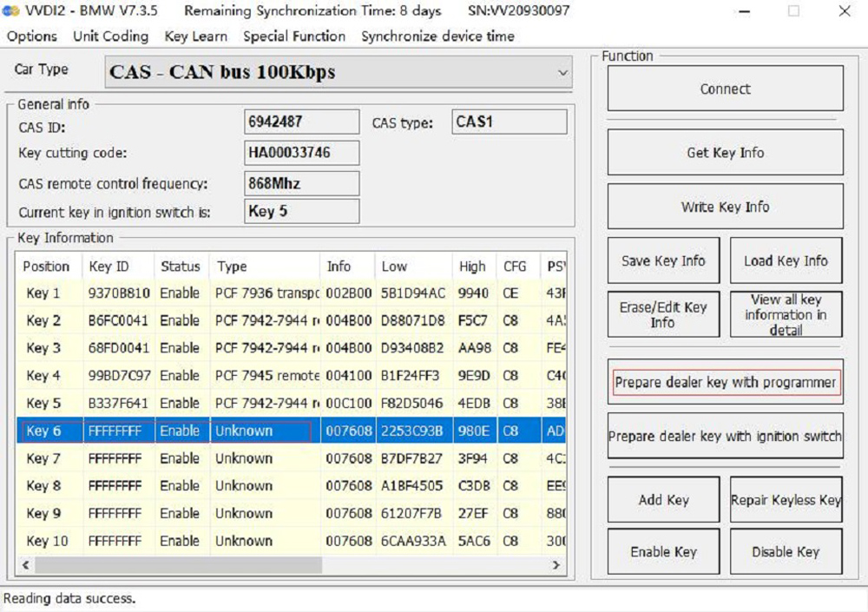Click the table's scroll left arrow
This screenshot has width=868, height=612.
(x=25, y=565)
